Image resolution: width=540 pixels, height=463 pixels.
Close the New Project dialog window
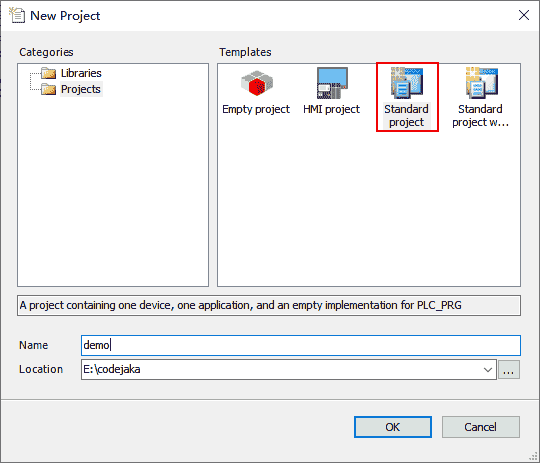pyautogui.click(x=524, y=15)
